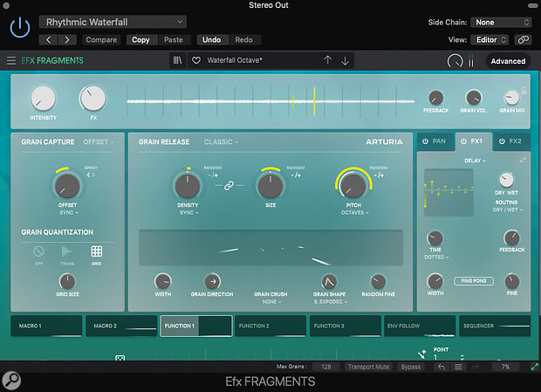
Task: Click the Max Grains 128 field
Action: click(x=326, y=367)
